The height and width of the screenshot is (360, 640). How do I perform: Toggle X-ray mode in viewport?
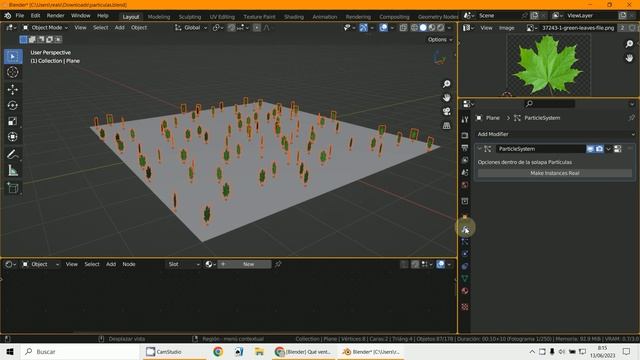403,28
